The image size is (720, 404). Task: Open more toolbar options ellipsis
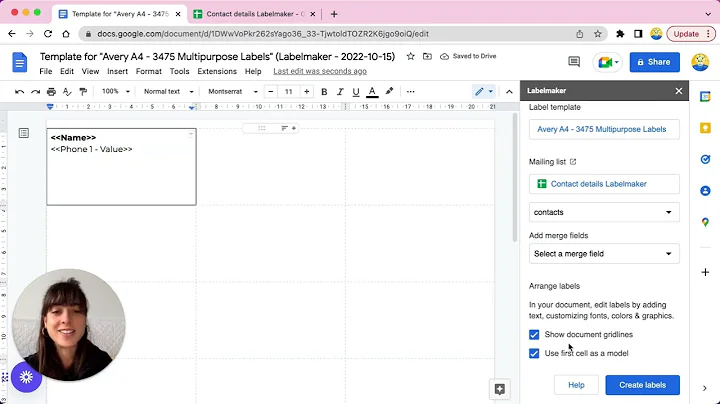[411, 92]
